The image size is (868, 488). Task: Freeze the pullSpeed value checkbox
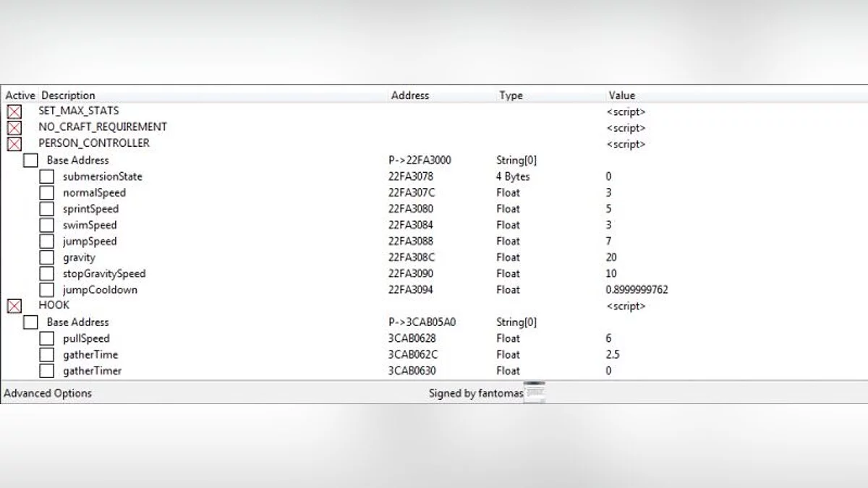pyautogui.click(x=46, y=338)
